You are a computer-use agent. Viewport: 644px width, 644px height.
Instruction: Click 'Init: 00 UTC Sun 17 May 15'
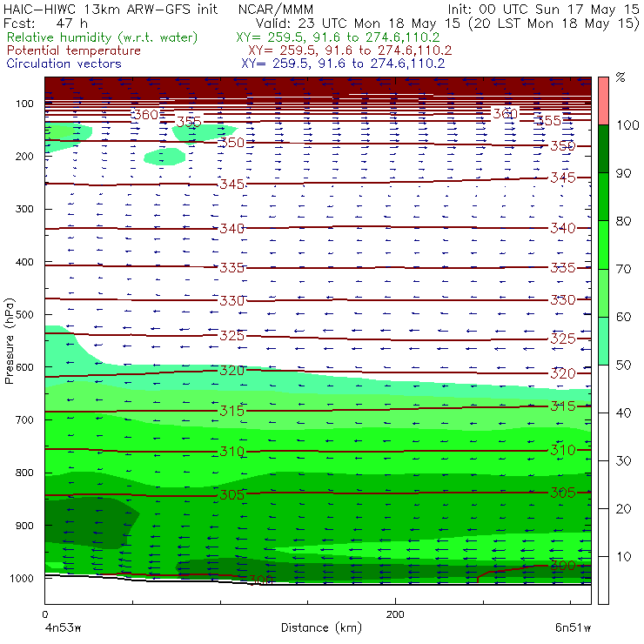543,10
